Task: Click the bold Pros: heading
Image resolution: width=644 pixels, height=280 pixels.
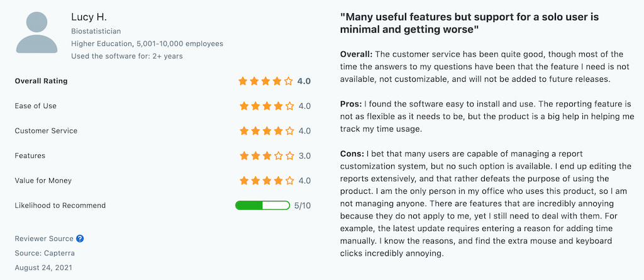Action: tap(351, 104)
